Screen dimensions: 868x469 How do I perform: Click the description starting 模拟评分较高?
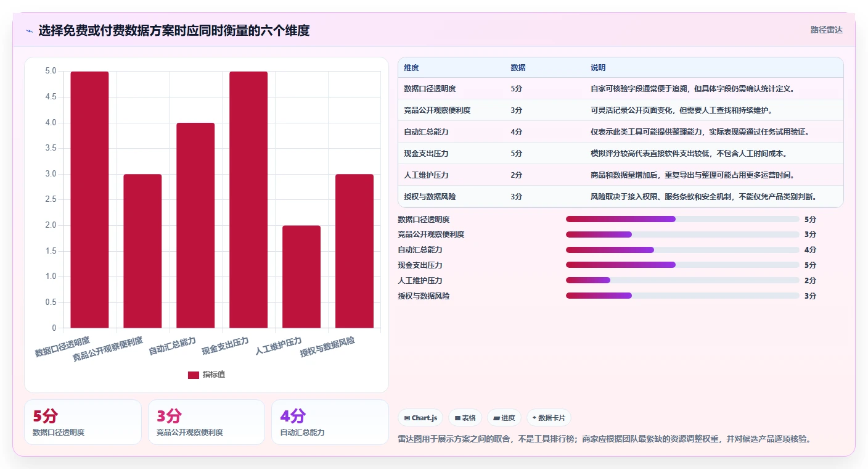pos(689,154)
